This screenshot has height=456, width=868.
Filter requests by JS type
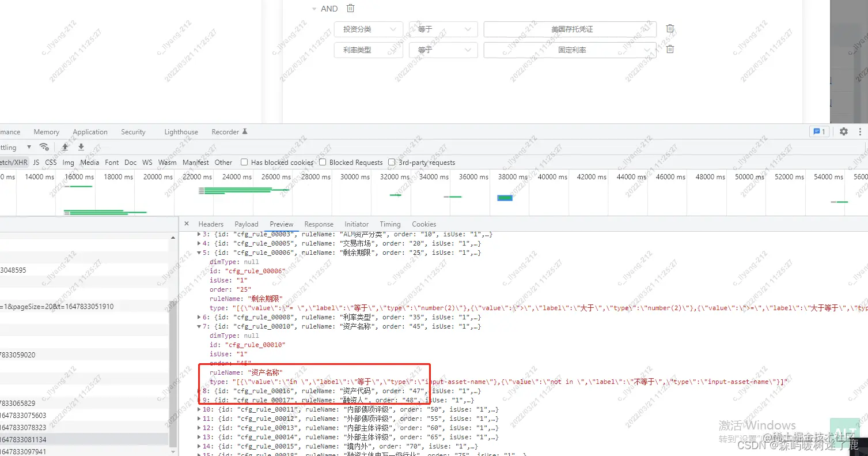coord(36,163)
